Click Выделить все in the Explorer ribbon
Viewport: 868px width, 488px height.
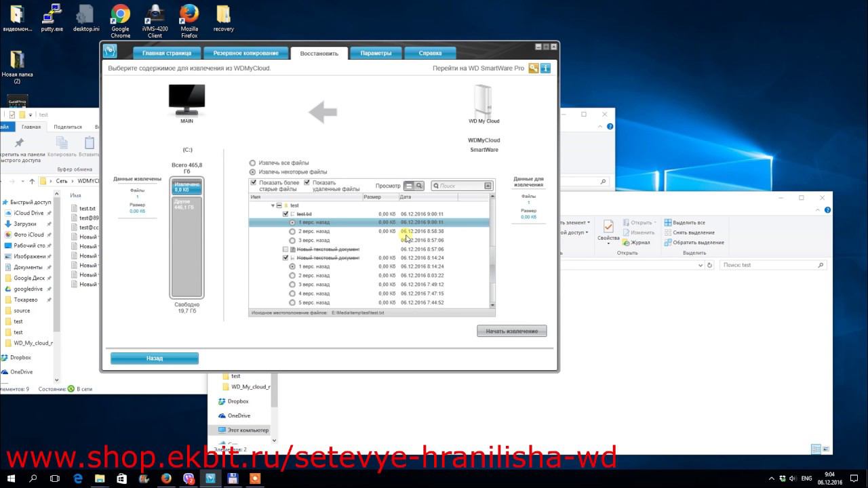click(x=684, y=222)
